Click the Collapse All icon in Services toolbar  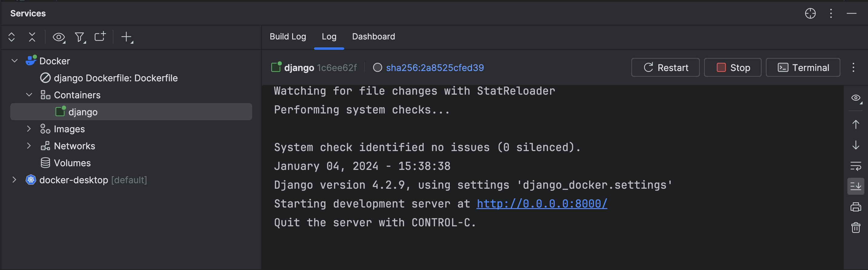point(32,37)
